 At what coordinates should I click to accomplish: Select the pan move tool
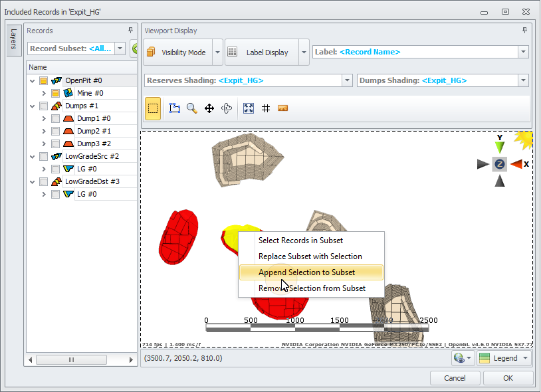pos(209,108)
